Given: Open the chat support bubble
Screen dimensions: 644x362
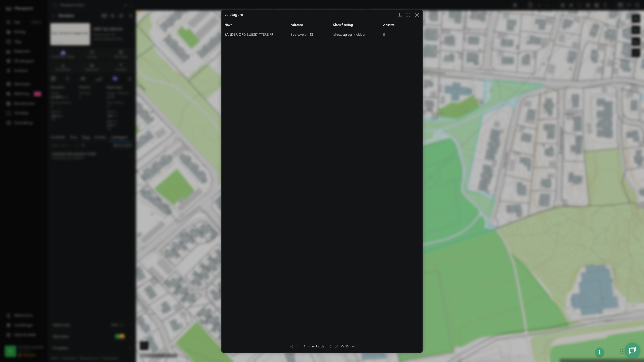Looking at the screenshot, I should [x=632, y=350].
